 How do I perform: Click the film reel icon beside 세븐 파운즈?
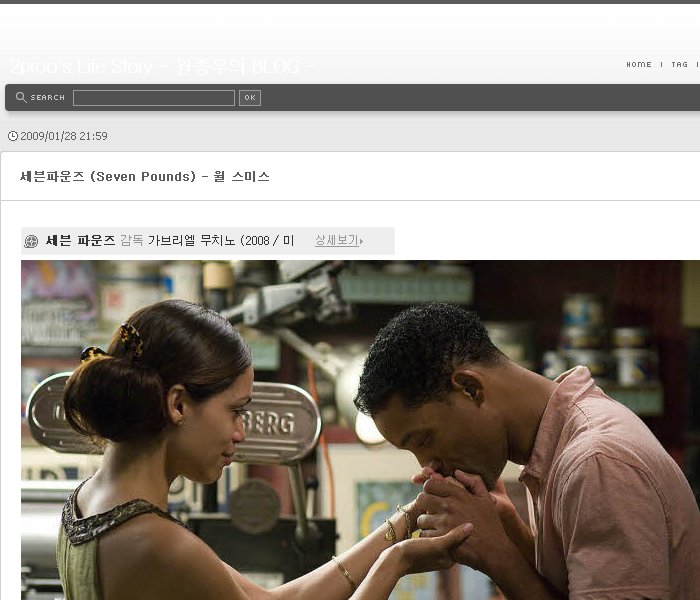[31, 242]
